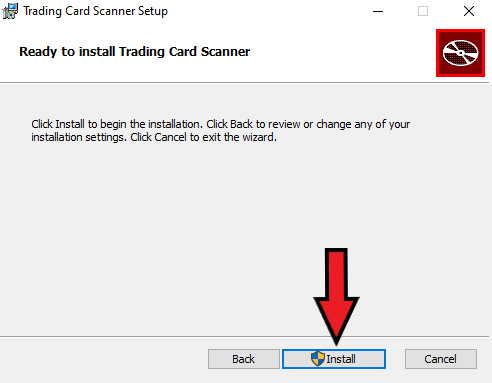Click the words "Click Back" in instructions
Viewport: 492px width, 383px height.
click(229, 124)
